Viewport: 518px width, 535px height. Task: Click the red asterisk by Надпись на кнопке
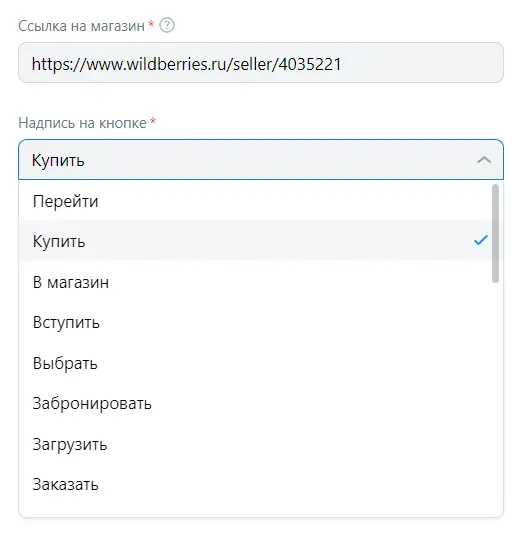[x=153, y=120]
